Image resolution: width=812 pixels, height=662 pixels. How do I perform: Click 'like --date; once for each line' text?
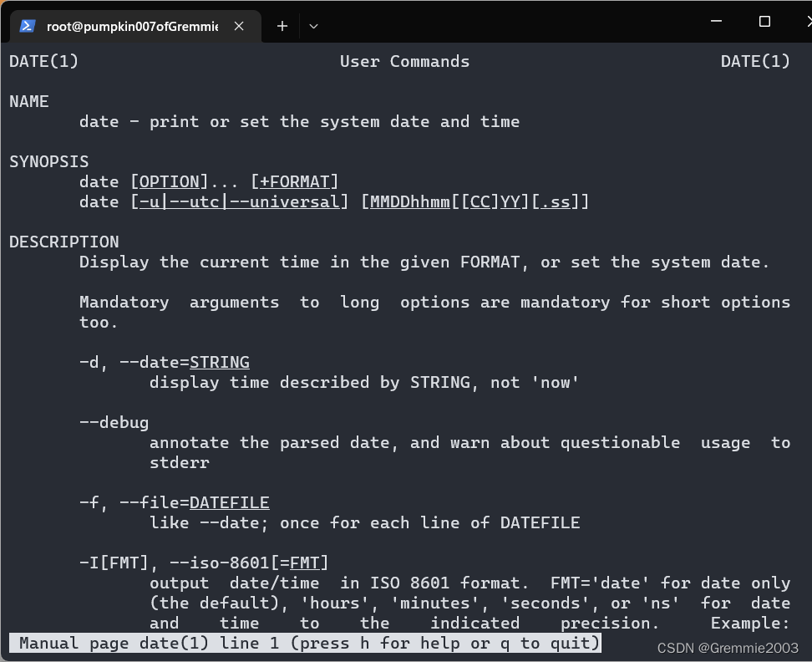pyautogui.click(x=364, y=522)
